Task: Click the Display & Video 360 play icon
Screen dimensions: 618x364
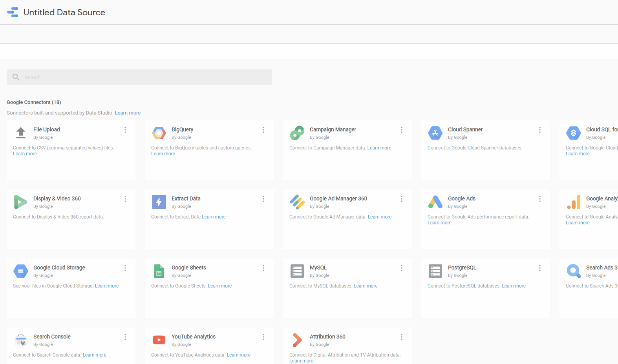Action: (20, 202)
